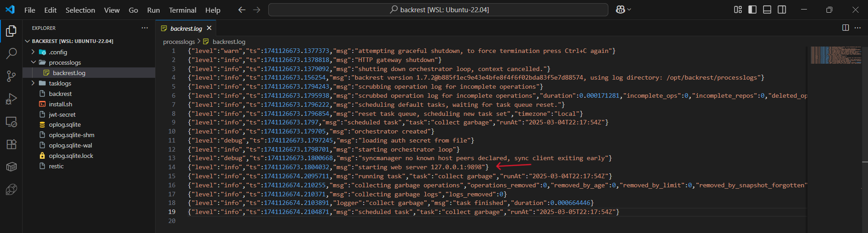Open the Selection menu

(x=80, y=10)
